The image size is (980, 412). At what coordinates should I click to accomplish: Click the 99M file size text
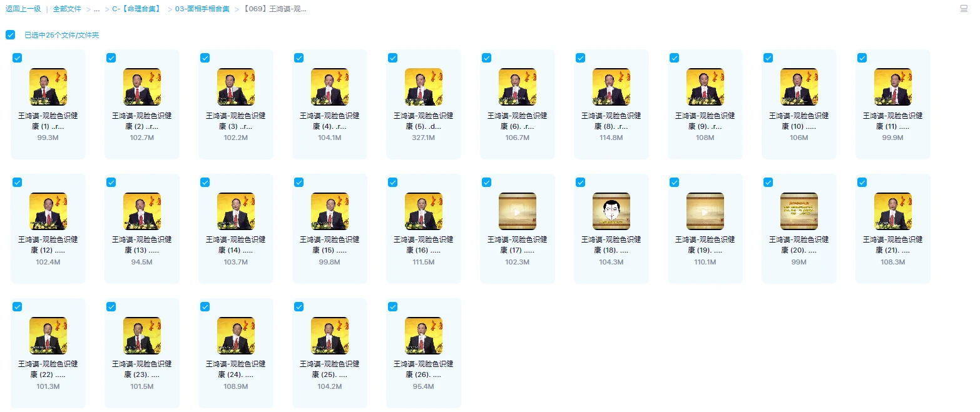coord(799,262)
